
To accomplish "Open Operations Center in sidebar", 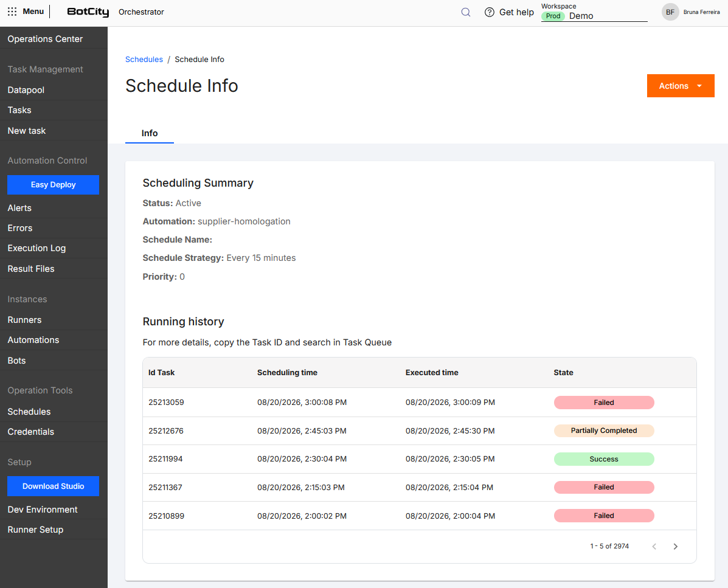I will (x=45, y=39).
